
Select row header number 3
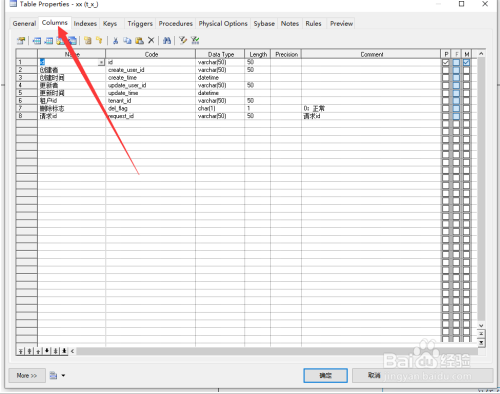(27, 78)
